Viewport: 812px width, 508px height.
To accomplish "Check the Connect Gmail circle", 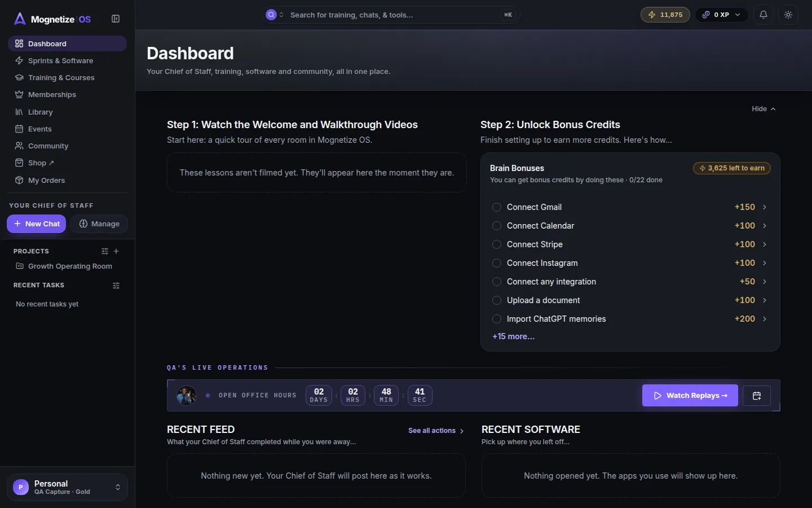I will tap(497, 207).
